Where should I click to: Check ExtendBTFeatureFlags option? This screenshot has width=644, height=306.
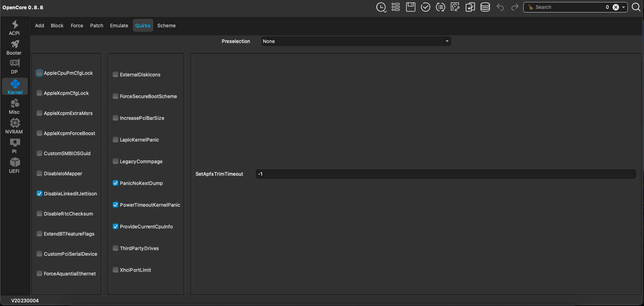[x=39, y=234]
